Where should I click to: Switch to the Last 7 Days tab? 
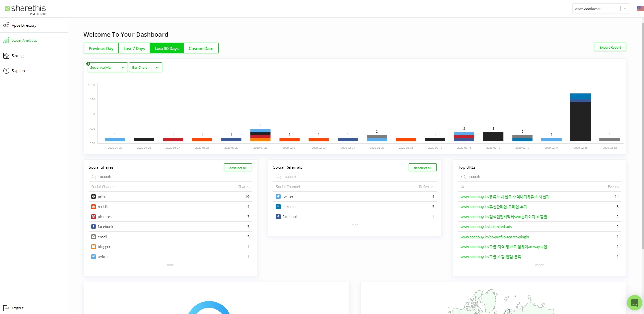coord(134,49)
